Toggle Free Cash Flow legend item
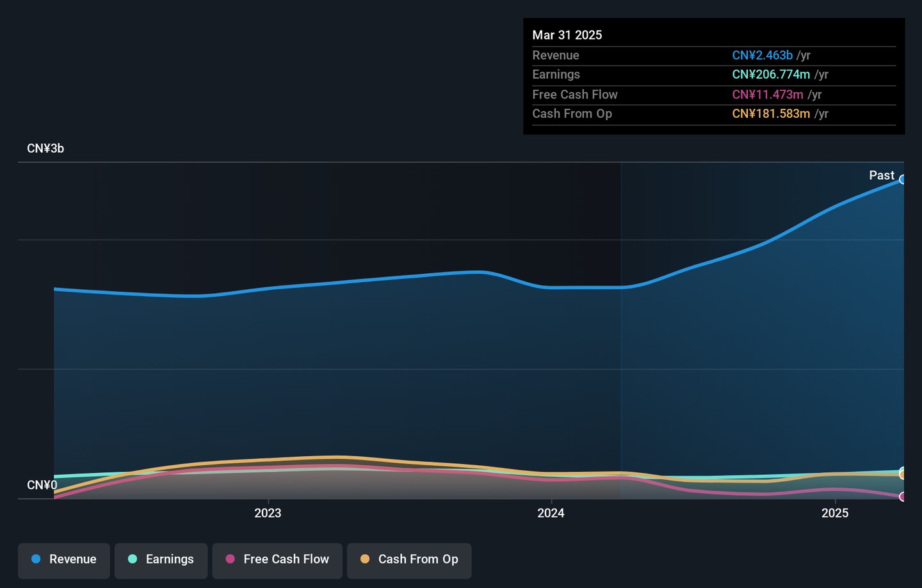Image resolution: width=922 pixels, height=588 pixels. (x=277, y=560)
